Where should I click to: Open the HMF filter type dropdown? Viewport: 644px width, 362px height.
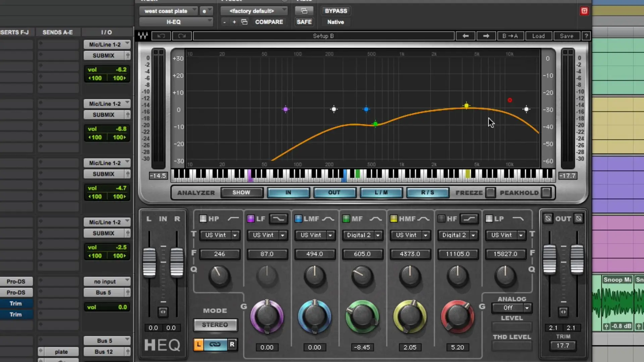pos(410,235)
